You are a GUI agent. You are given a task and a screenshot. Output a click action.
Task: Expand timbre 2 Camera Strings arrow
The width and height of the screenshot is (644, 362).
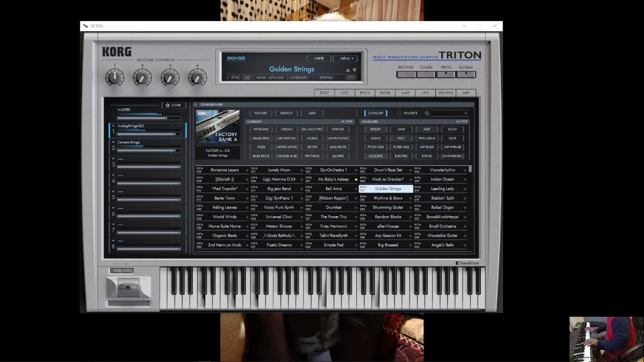pos(113,142)
